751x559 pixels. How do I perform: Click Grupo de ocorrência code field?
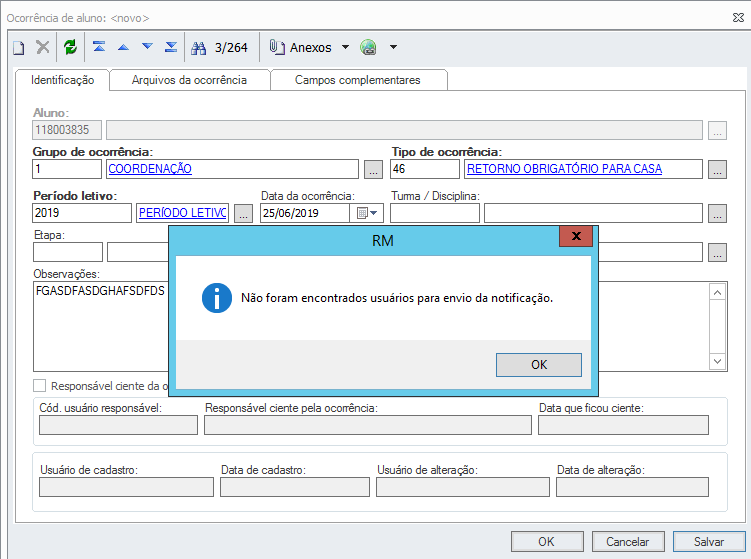click(67, 169)
